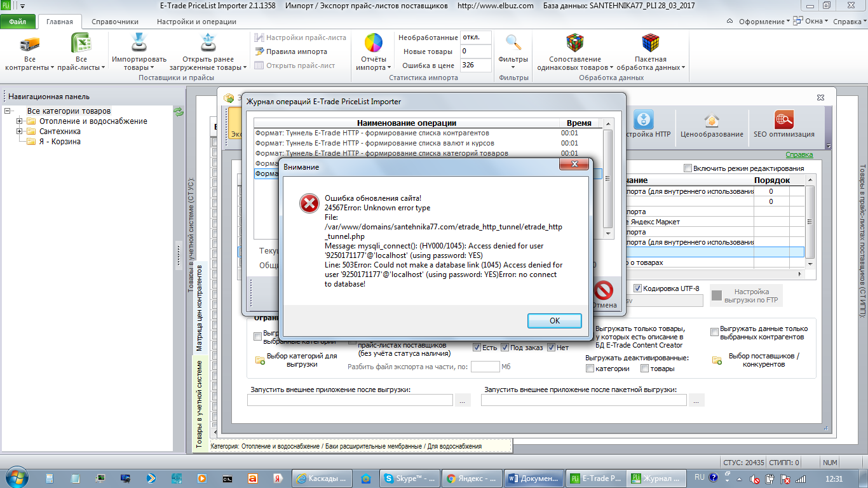Click the Необработанные value field

(x=476, y=37)
